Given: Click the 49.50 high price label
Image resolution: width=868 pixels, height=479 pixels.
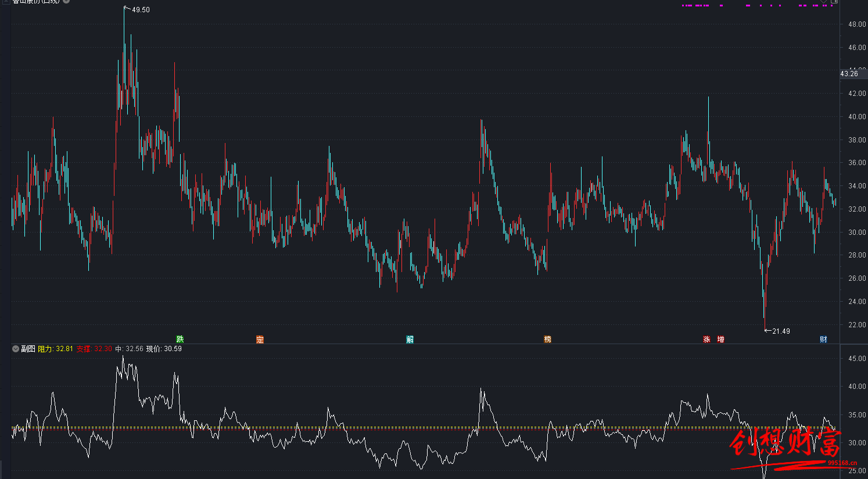Looking at the screenshot, I should point(141,10).
